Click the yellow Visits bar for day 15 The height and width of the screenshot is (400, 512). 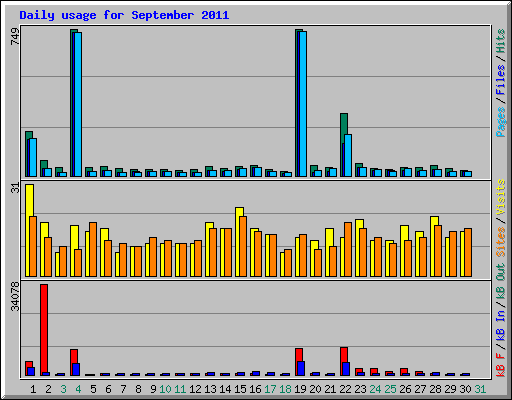(239, 212)
